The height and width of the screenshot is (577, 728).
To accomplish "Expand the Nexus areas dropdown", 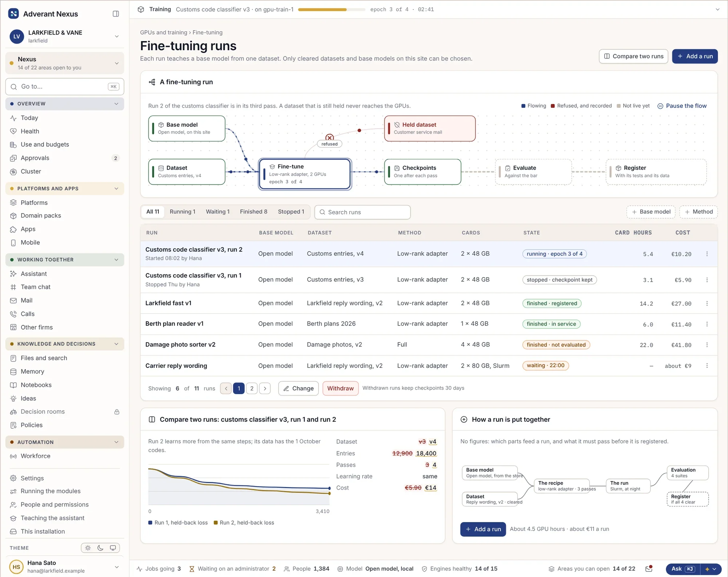I will (x=117, y=63).
